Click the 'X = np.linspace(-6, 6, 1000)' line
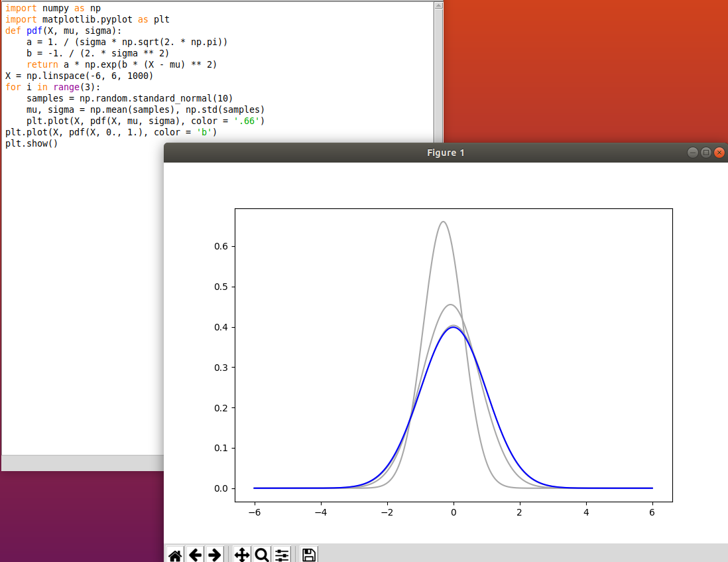The image size is (728, 562). (x=79, y=76)
